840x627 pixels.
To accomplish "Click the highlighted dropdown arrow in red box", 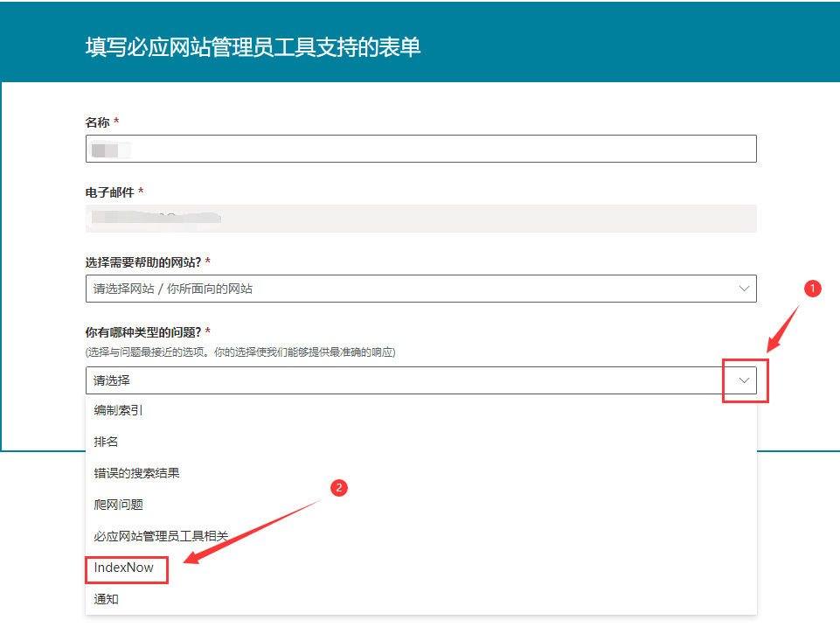I will point(745,380).
